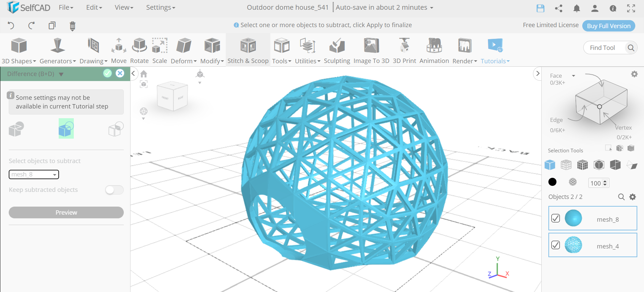Viewport: 644px width, 292px height.
Task: Click the Find Tool search icon
Action: [x=631, y=48]
